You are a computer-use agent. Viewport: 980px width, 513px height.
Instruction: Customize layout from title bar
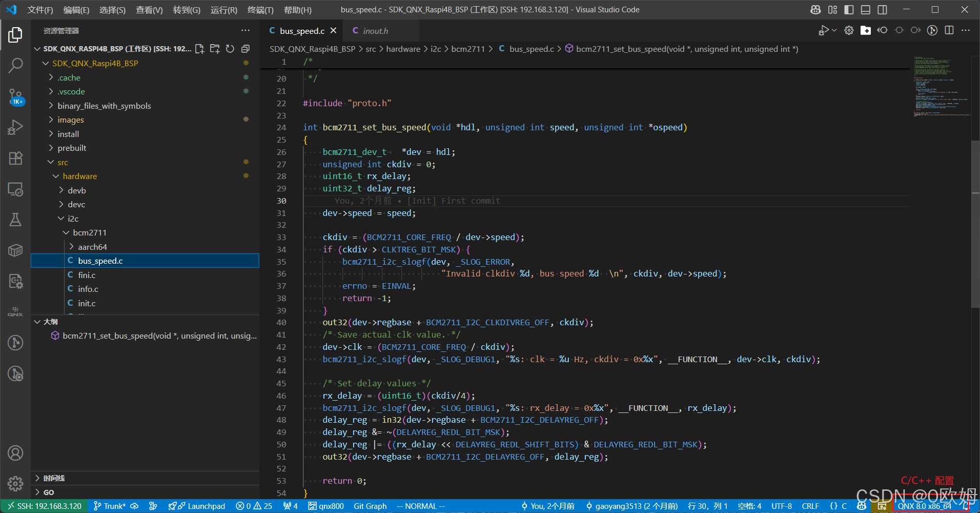pos(832,10)
